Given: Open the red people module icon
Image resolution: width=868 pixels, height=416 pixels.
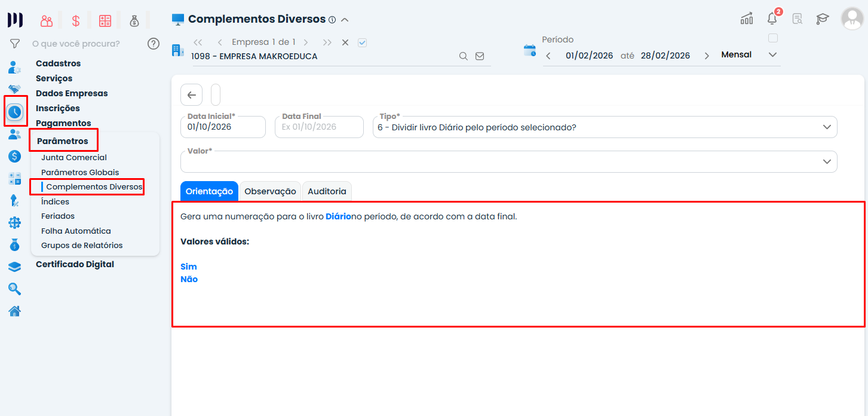Looking at the screenshot, I should (x=47, y=21).
